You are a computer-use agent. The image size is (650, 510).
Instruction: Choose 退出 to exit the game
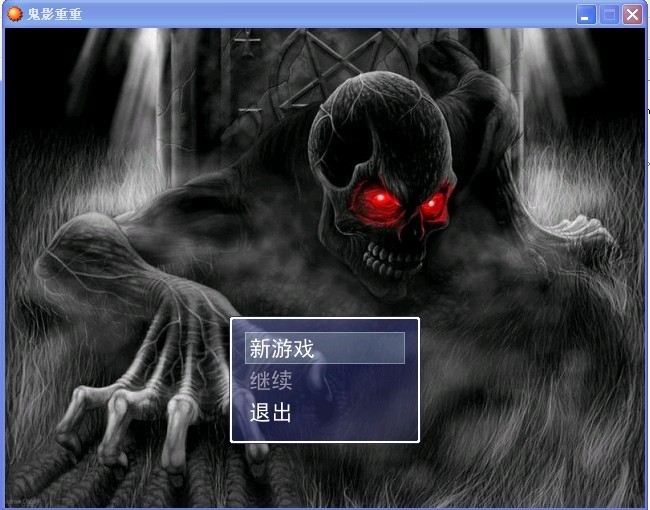[x=270, y=412]
